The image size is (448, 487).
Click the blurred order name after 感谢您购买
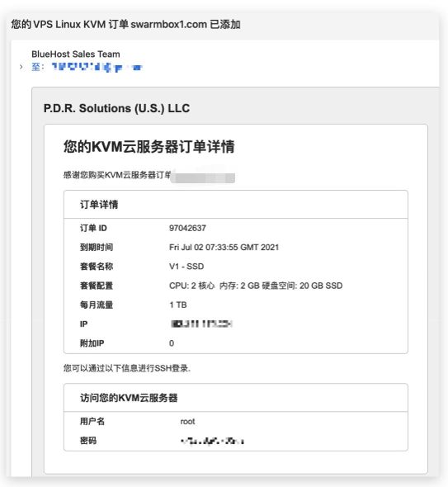203,177
